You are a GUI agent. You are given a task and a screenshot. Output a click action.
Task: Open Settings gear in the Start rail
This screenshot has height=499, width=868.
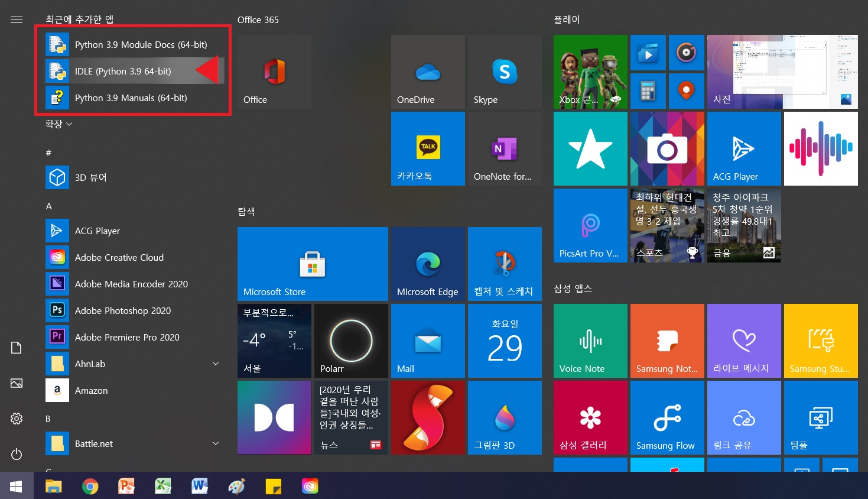(17, 419)
